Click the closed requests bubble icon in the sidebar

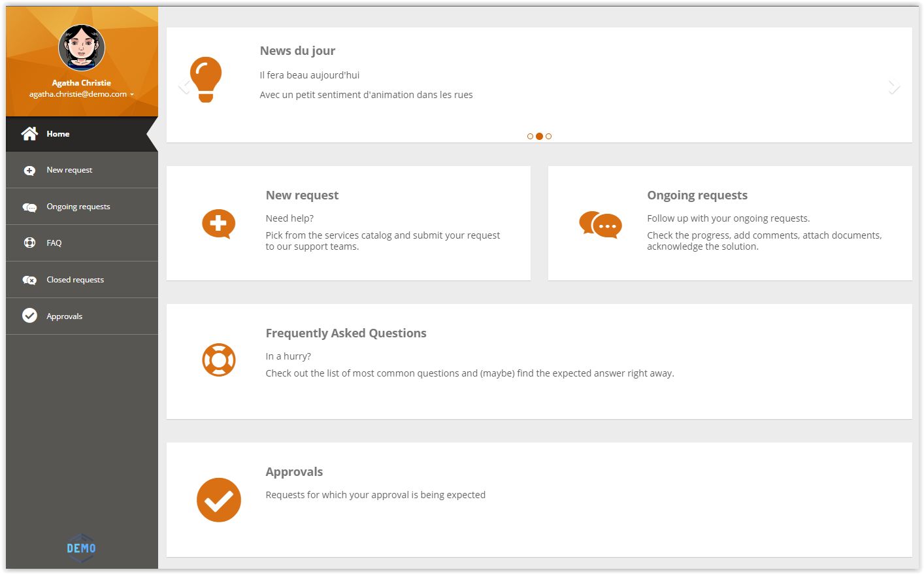[x=29, y=280]
